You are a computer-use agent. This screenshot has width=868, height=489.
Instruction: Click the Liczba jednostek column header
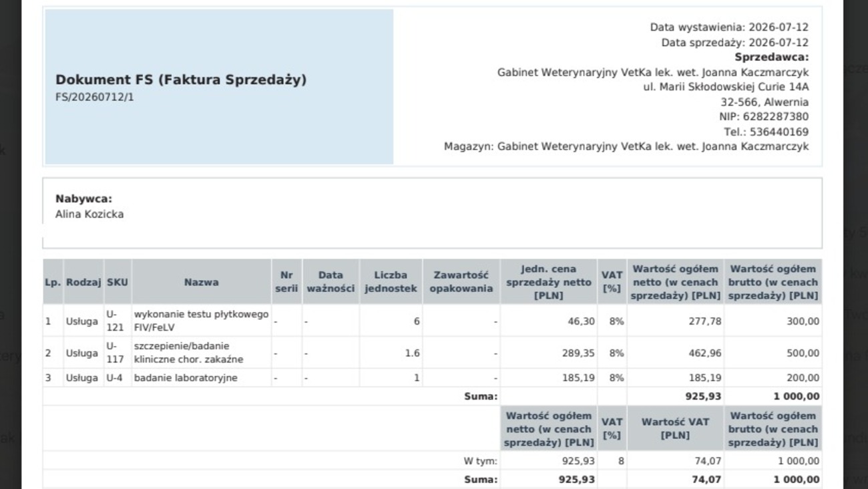click(x=391, y=282)
